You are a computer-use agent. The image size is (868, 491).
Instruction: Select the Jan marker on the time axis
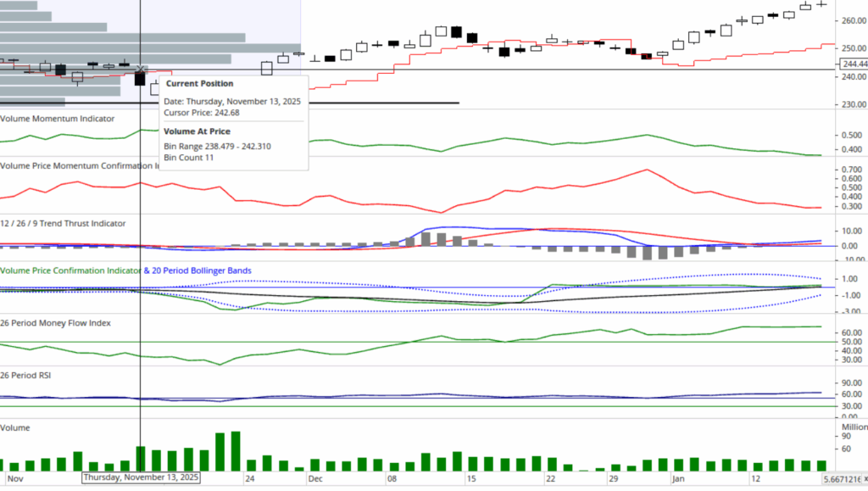click(x=678, y=479)
